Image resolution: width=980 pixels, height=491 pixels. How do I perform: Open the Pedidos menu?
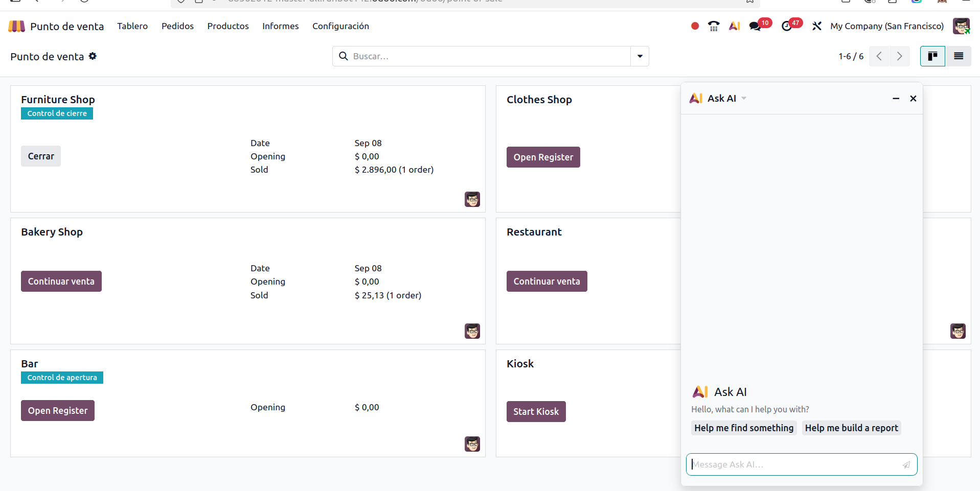(x=177, y=26)
